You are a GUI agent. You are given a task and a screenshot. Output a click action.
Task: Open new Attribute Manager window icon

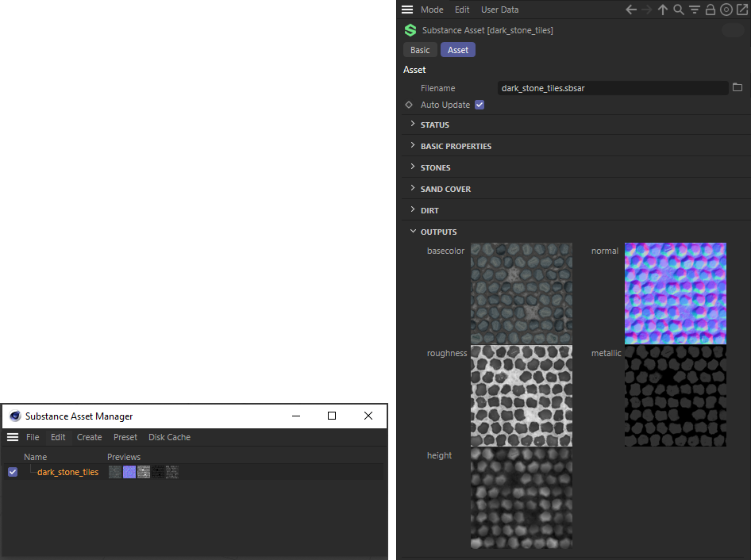[742, 10]
